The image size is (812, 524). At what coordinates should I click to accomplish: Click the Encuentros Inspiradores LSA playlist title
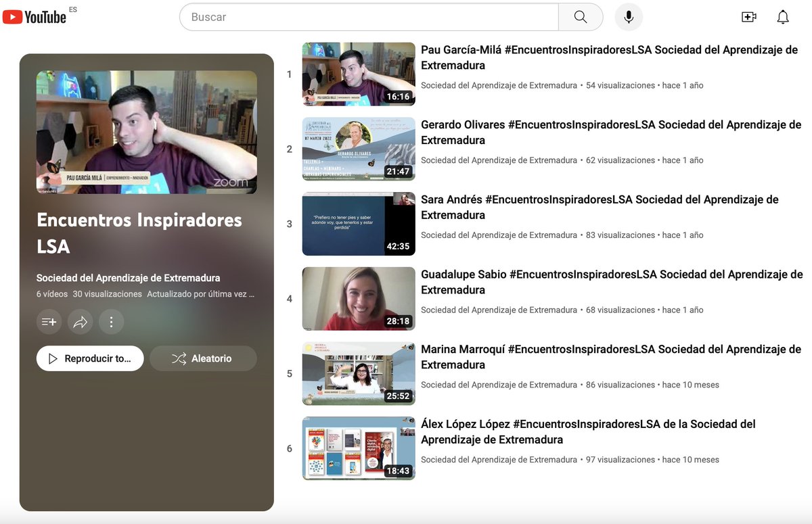pos(139,233)
